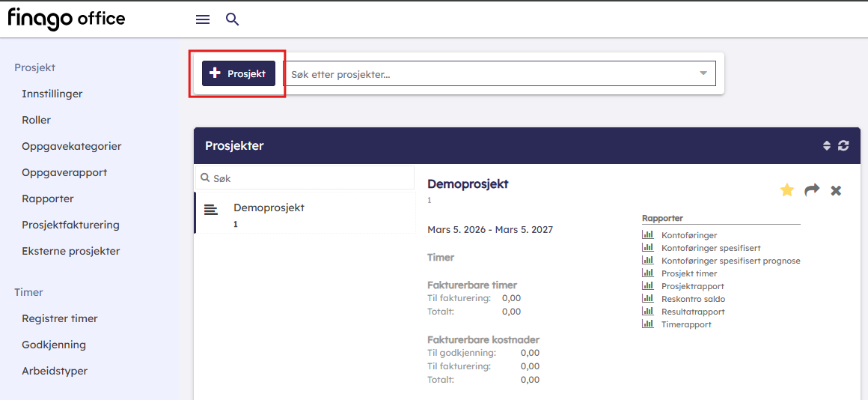
Task: Open Innstillinger in the sidebar
Action: [52, 94]
